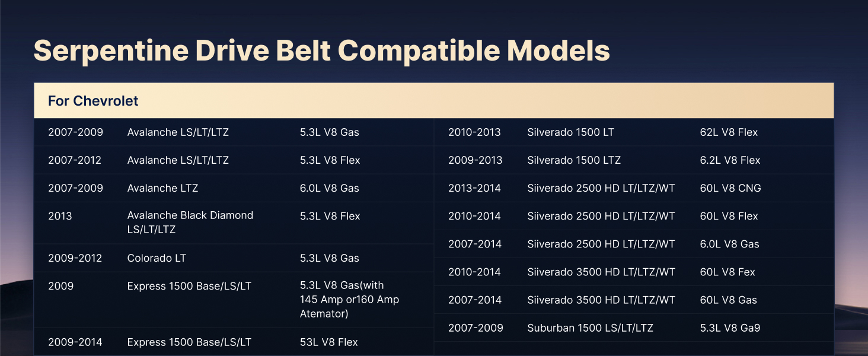Screen dimensions: 868x356
Task: Select the 145 Amp or 160 Amp engine note
Action: pos(350,300)
